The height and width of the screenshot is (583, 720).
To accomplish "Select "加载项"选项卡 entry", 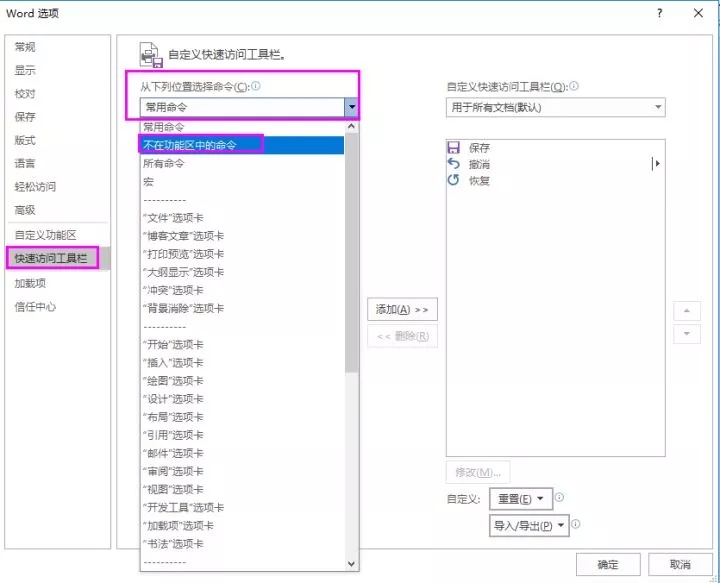I will coord(242,526).
